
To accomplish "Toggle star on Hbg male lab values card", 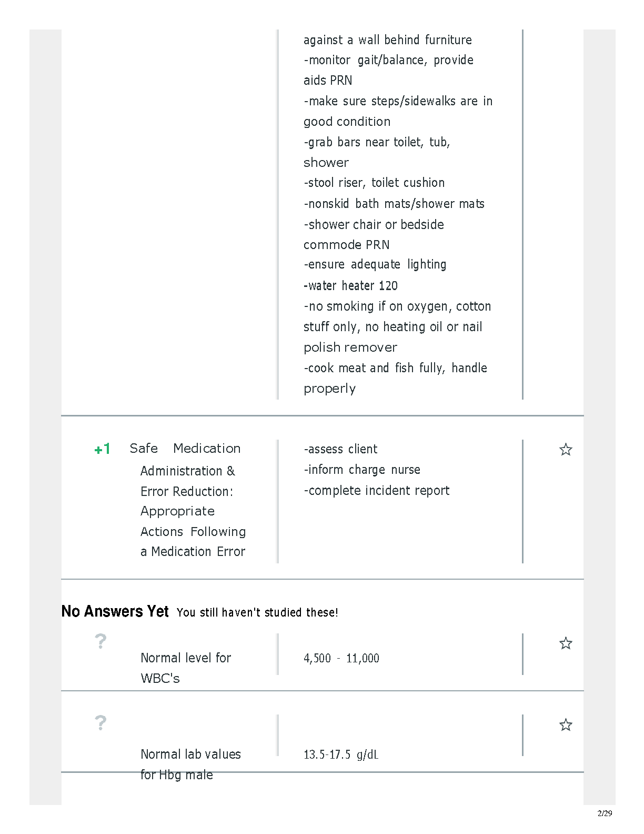I will pos(566,725).
